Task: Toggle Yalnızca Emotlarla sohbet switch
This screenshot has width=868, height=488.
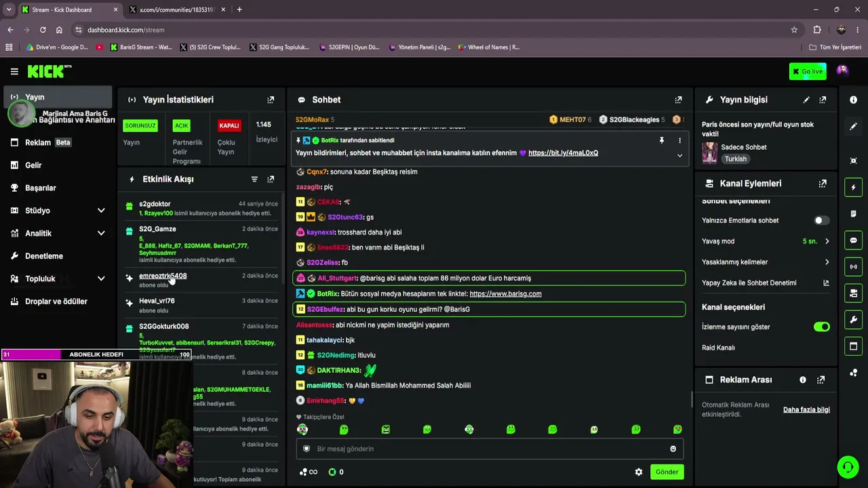Action: [821, 220]
